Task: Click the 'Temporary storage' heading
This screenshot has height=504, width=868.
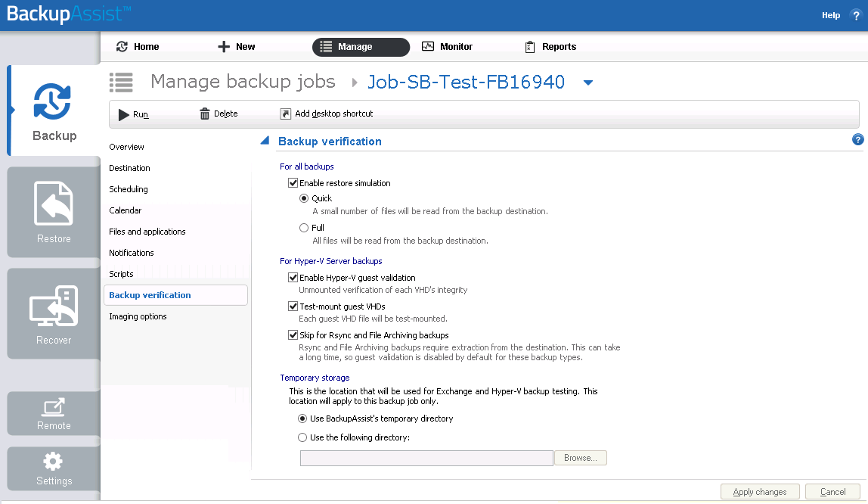Action: (315, 378)
